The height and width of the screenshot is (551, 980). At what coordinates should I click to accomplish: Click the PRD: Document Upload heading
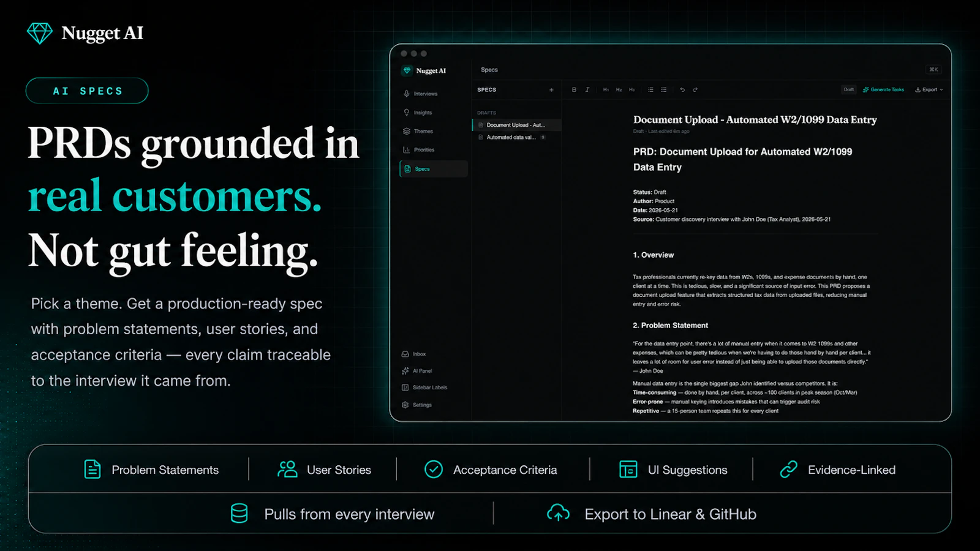[x=742, y=159]
